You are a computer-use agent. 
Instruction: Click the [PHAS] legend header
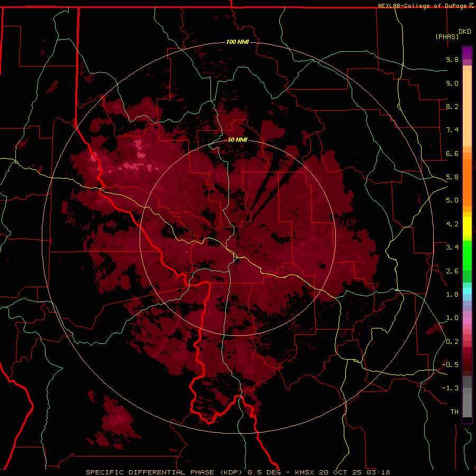click(447, 36)
